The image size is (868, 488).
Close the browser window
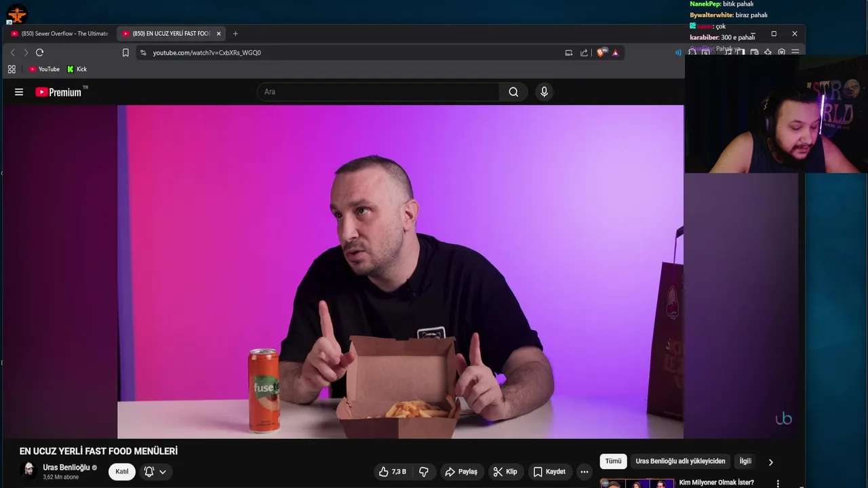coord(795,34)
